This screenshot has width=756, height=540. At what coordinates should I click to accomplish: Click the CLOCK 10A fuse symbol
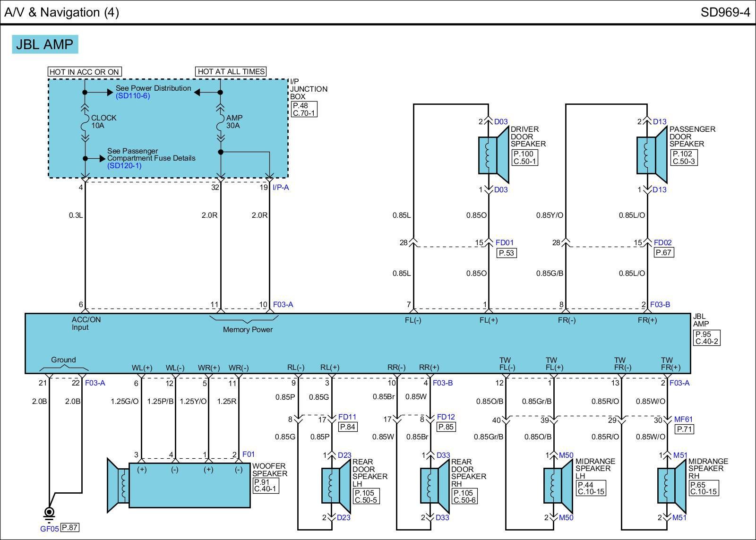coord(85,125)
